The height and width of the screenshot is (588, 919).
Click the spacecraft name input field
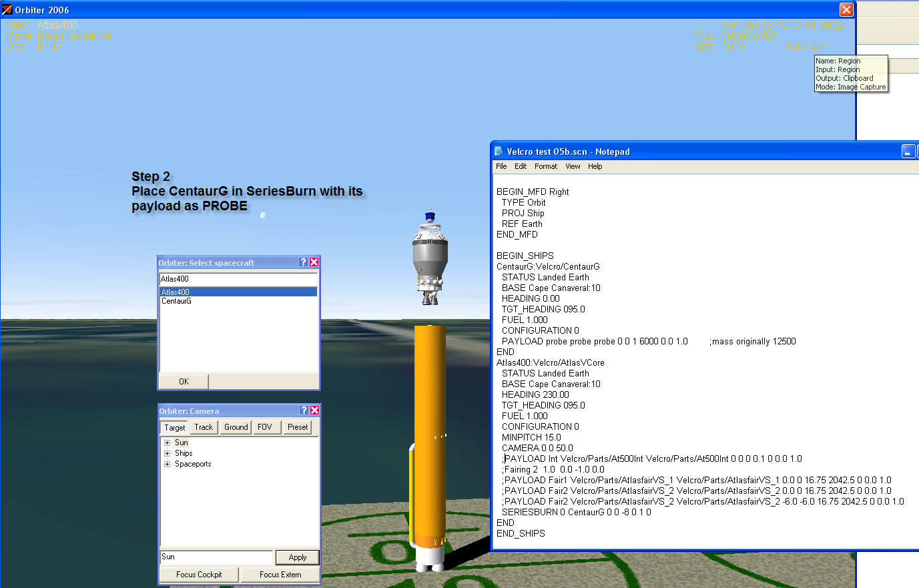(238, 279)
